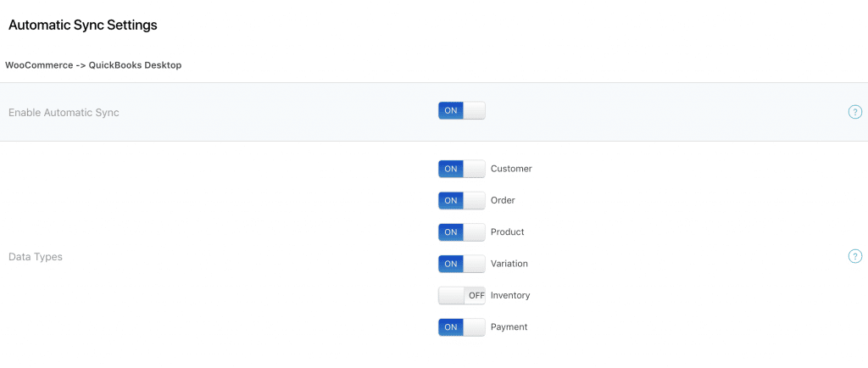868x368 pixels.
Task: Click the Inventory label text
Action: [x=510, y=296]
